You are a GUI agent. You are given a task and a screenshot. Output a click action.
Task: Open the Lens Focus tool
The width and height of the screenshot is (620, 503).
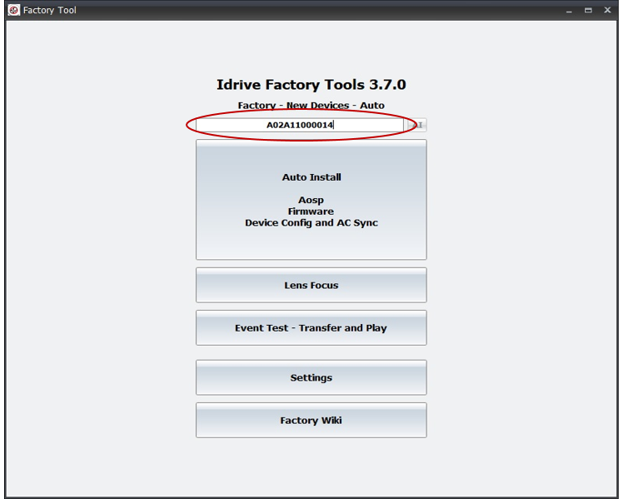(x=311, y=285)
